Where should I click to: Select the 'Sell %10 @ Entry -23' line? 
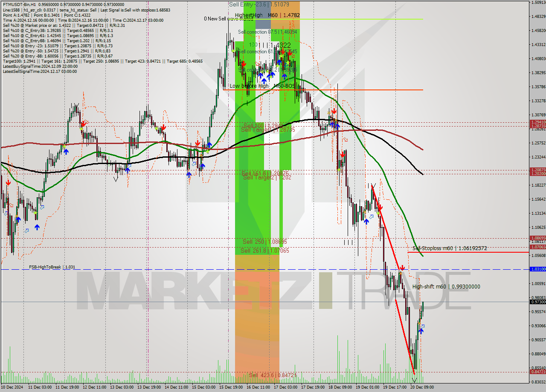point(58,46)
